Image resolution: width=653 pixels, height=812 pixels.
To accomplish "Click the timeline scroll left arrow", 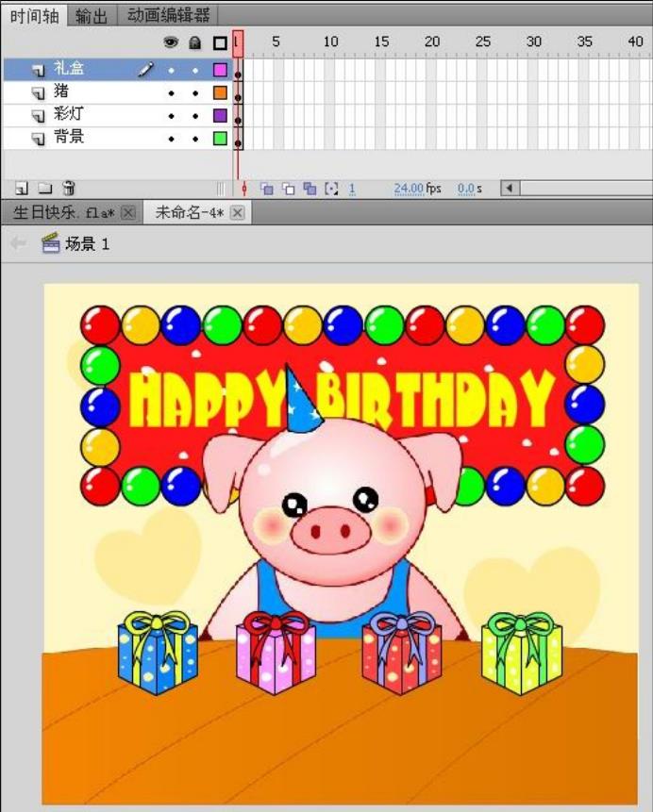I will click(x=510, y=188).
